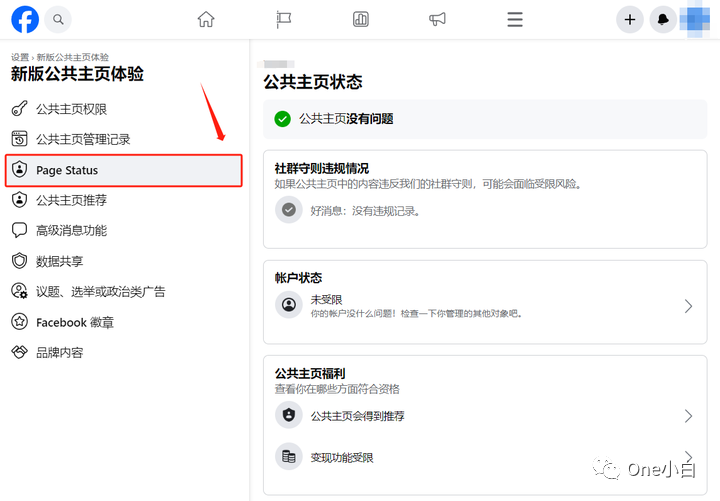The image size is (720, 501).
Task: Click the plus create button
Action: point(630,19)
